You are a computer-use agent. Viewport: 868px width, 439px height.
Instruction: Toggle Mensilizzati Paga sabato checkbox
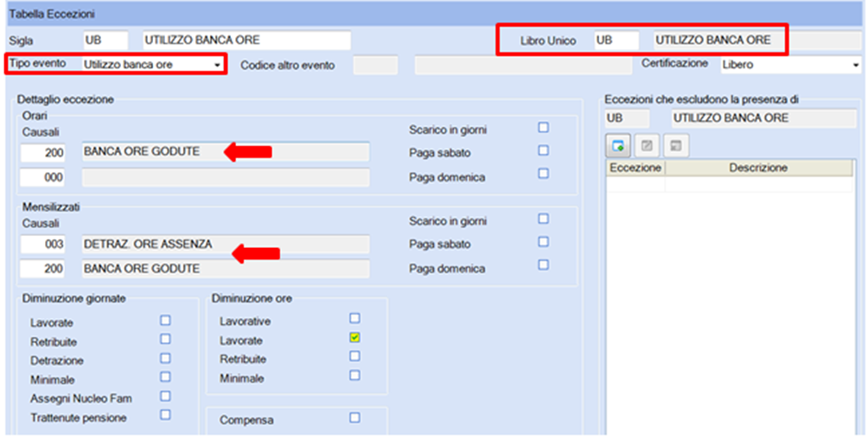[x=544, y=242]
